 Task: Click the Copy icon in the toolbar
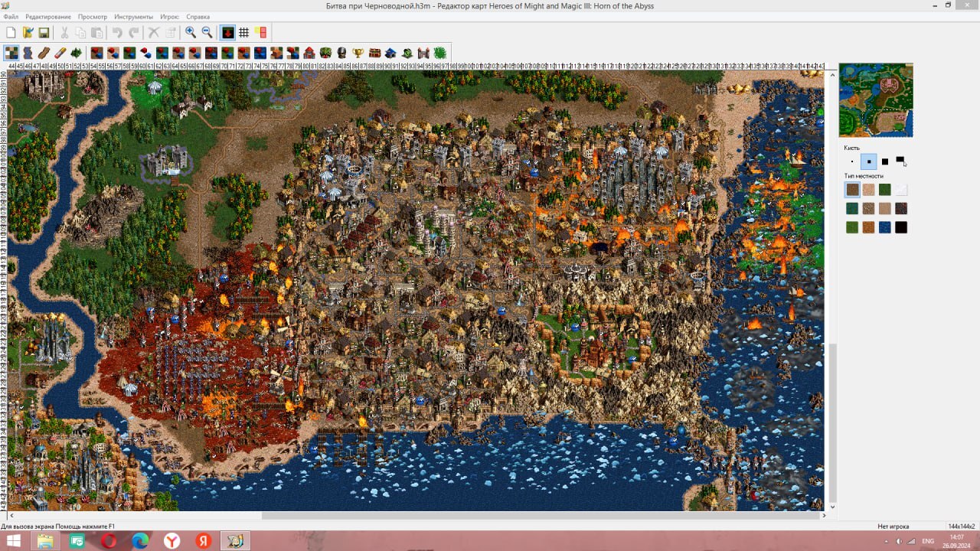click(x=80, y=32)
